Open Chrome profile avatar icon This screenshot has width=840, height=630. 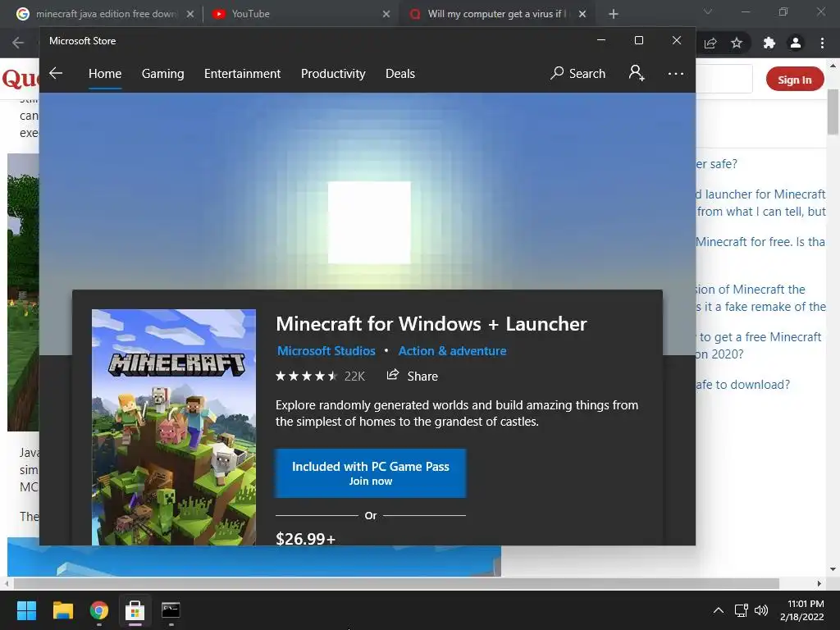(796, 43)
